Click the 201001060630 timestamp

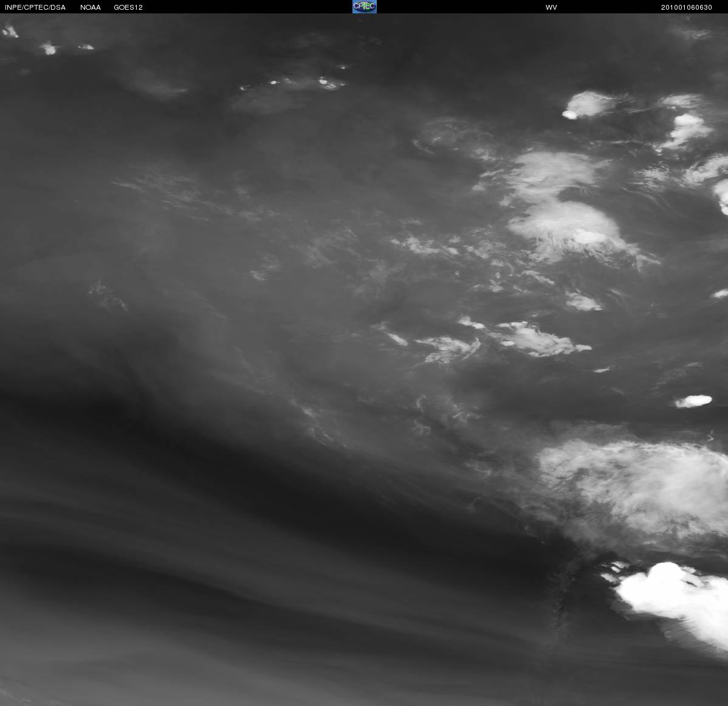(x=686, y=7)
